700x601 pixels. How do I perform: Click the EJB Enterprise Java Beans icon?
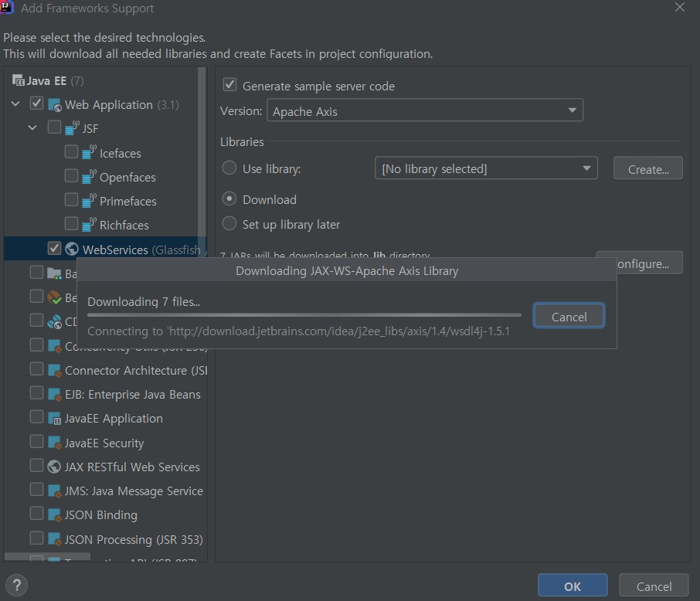tap(54, 394)
